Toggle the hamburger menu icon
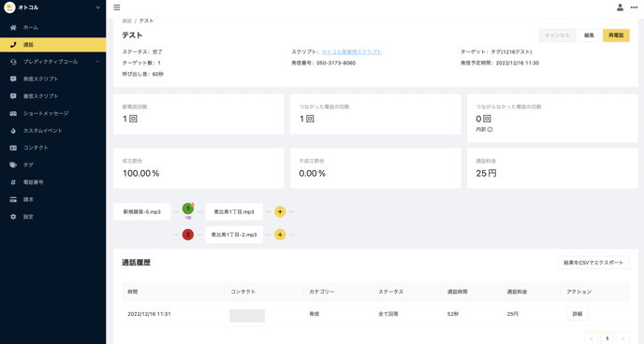 pos(117,7)
